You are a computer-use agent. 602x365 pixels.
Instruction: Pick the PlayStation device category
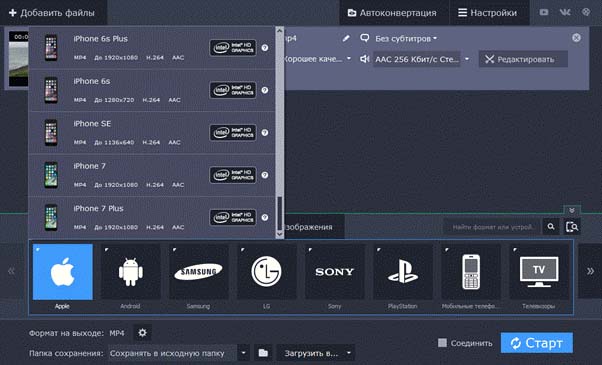point(403,272)
